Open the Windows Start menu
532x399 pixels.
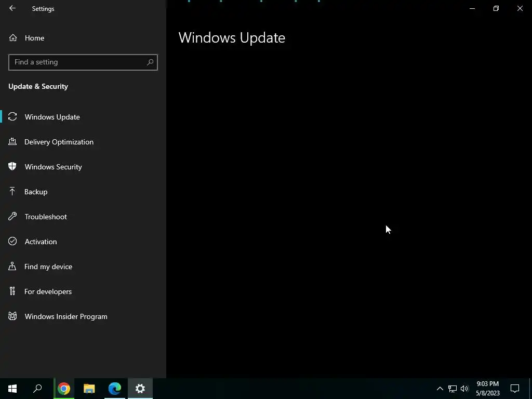12,389
